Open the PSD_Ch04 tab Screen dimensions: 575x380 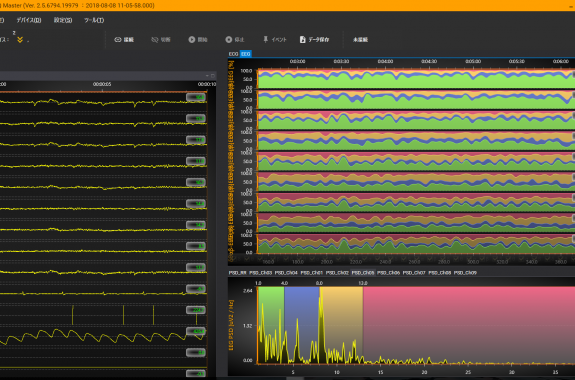tap(286, 273)
